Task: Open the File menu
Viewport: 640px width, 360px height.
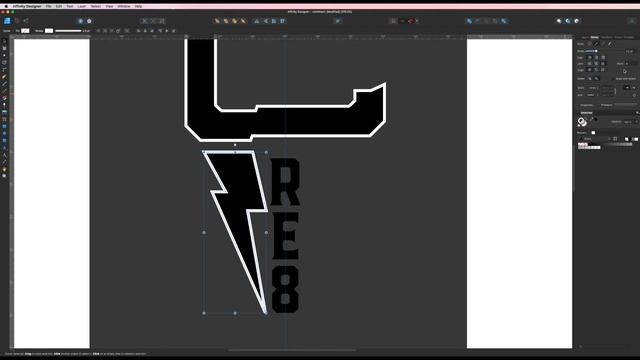Action: click(49, 7)
